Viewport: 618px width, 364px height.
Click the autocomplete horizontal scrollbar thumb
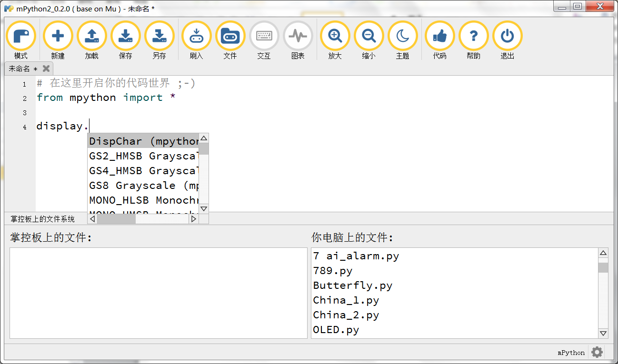[x=117, y=219]
